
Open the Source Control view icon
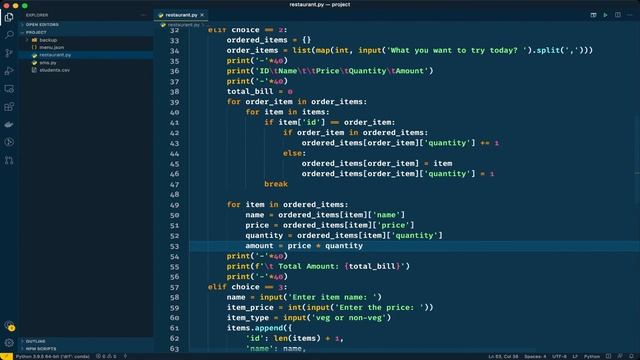click(x=9, y=53)
